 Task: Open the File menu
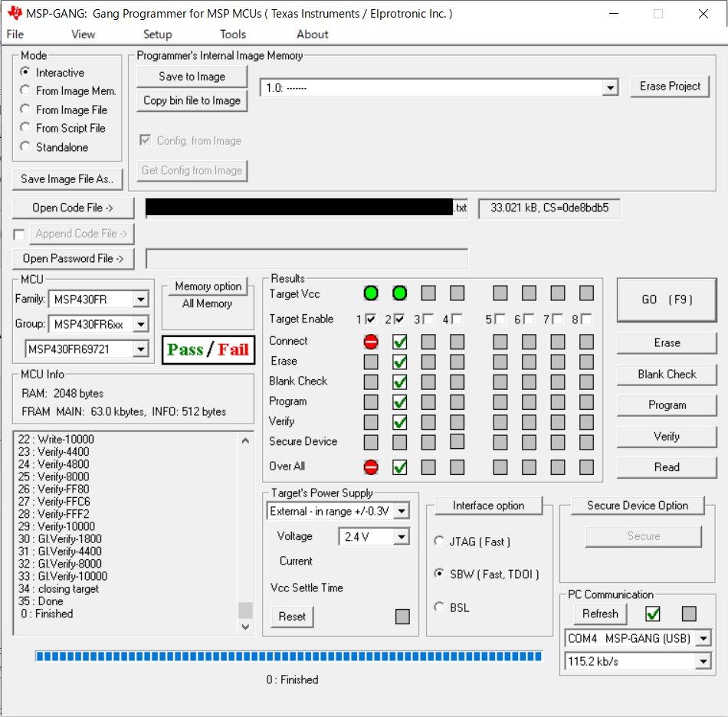[15, 34]
